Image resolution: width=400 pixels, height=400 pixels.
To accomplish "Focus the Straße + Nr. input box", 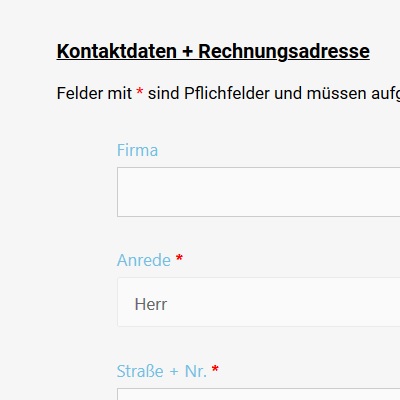I will coord(259,394).
